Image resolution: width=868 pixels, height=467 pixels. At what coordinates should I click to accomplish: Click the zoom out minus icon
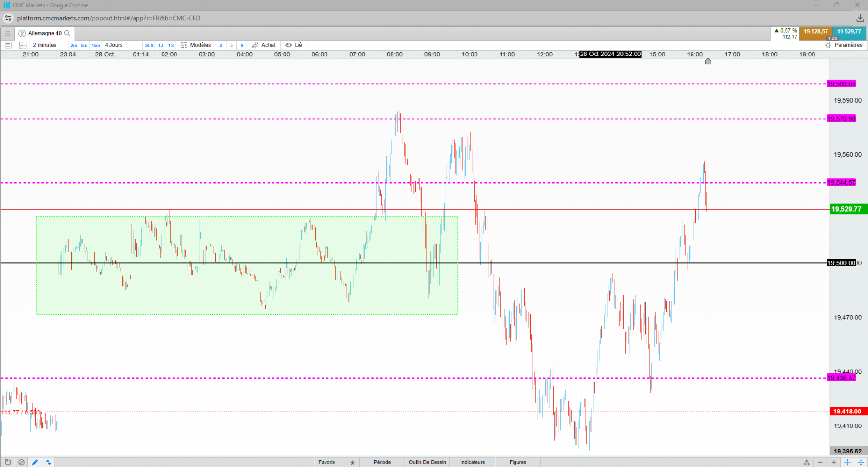820,462
